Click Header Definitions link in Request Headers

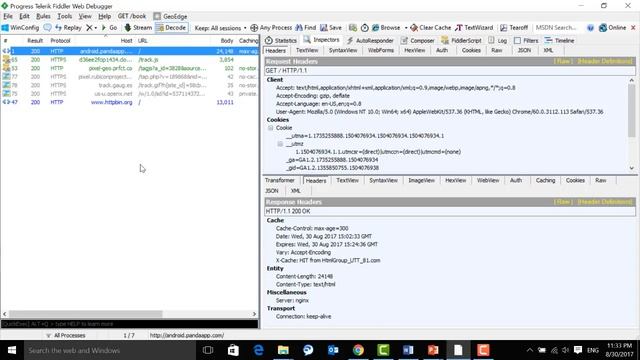(x=605, y=61)
